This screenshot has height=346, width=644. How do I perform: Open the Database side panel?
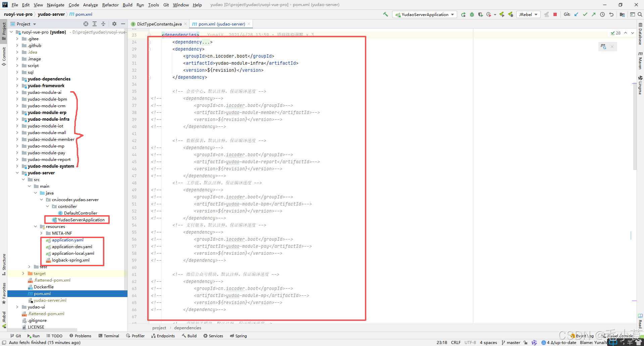pyautogui.click(x=640, y=34)
